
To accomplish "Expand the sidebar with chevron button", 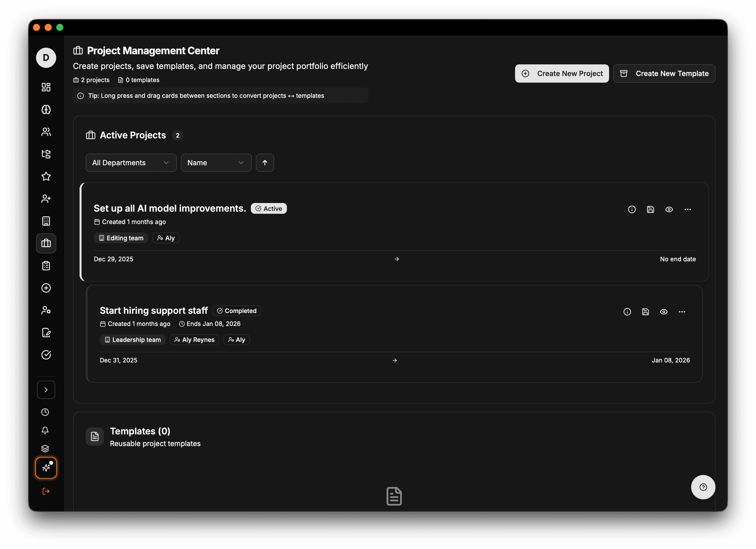I will 46,390.
